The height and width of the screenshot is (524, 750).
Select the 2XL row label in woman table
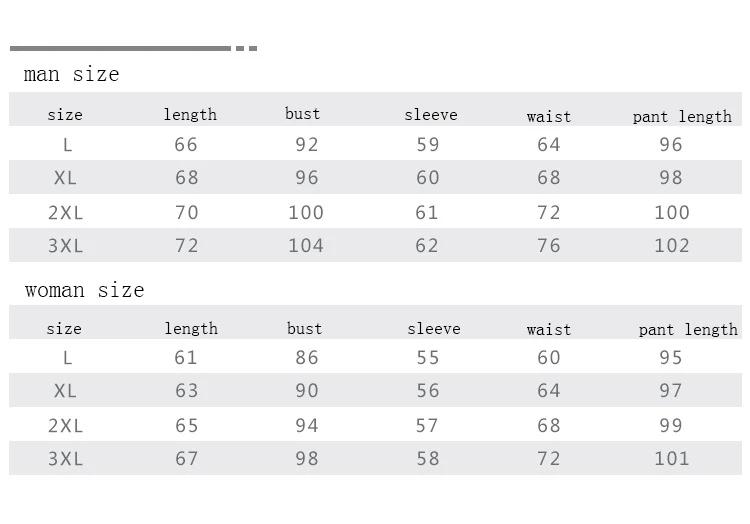(65, 426)
